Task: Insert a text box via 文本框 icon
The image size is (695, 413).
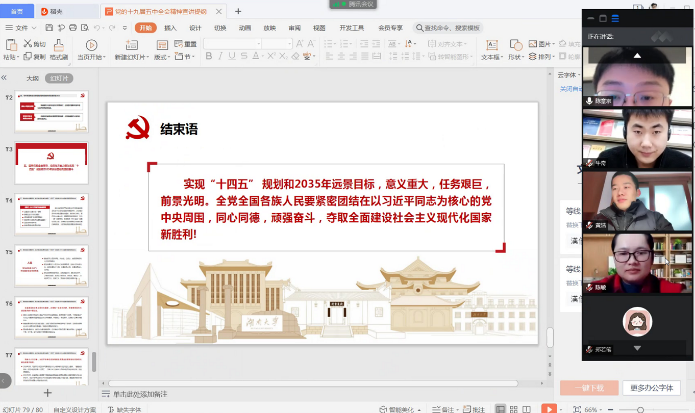Action: (x=490, y=45)
